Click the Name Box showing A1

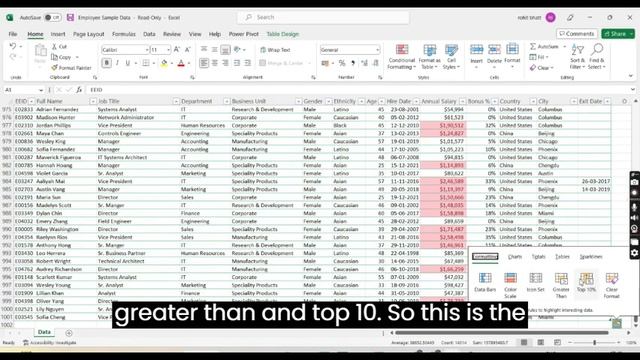(23, 90)
